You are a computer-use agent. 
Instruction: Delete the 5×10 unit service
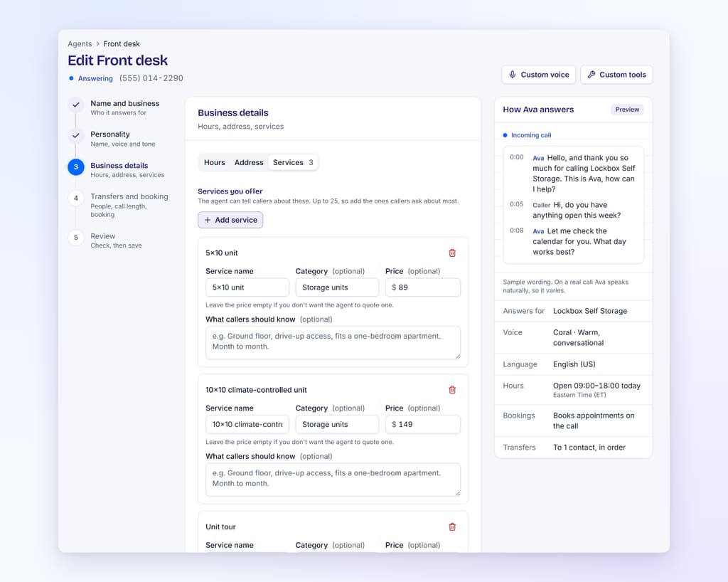[452, 253]
